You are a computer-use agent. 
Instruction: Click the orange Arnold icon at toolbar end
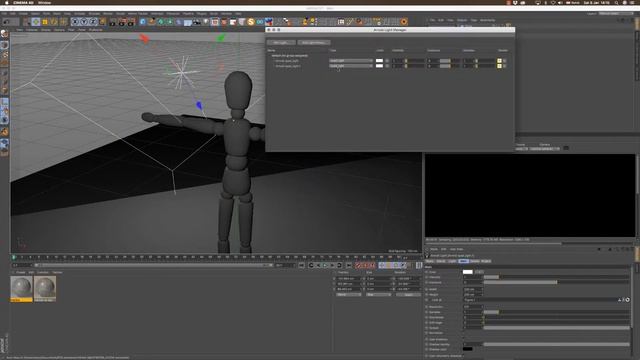(x=404, y=22)
